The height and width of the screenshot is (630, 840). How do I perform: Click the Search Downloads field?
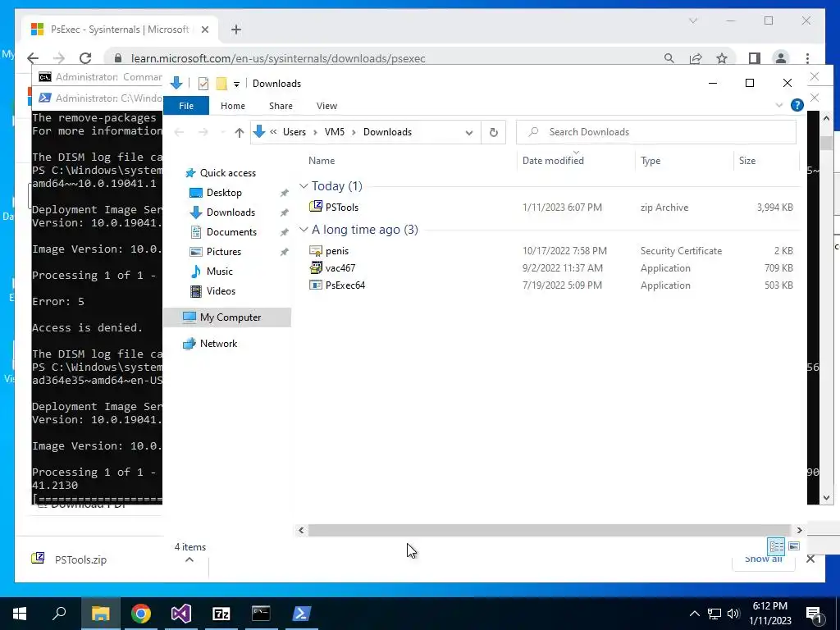[x=655, y=132]
